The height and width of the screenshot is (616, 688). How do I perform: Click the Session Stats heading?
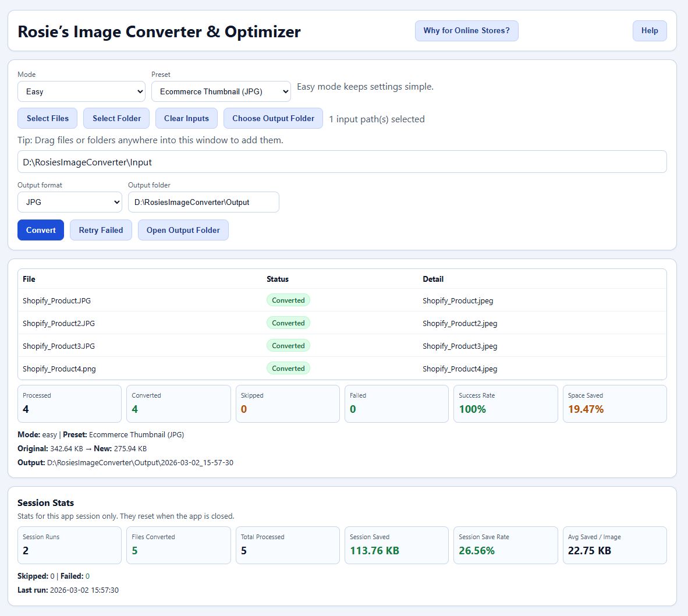pyautogui.click(x=45, y=503)
